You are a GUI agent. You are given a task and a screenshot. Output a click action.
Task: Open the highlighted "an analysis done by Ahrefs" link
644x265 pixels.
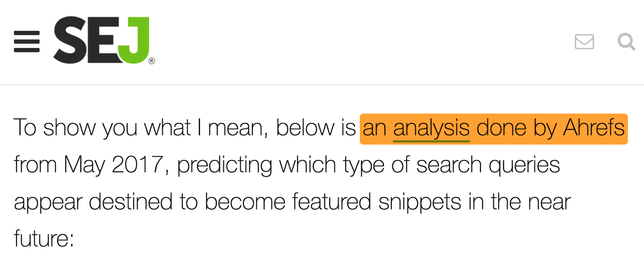coord(493,129)
